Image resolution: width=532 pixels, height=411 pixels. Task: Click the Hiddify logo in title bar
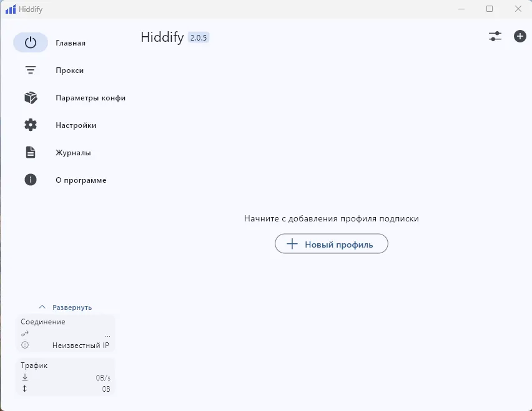[x=11, y=9]
